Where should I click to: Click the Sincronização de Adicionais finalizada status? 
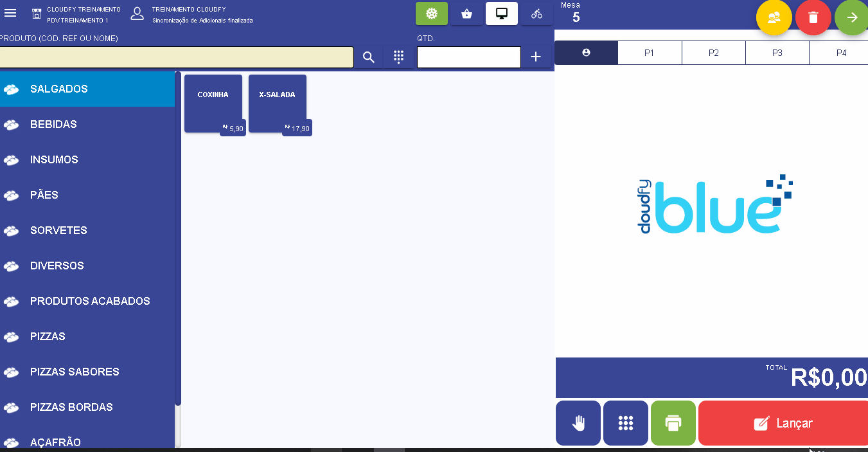[202, 21]
